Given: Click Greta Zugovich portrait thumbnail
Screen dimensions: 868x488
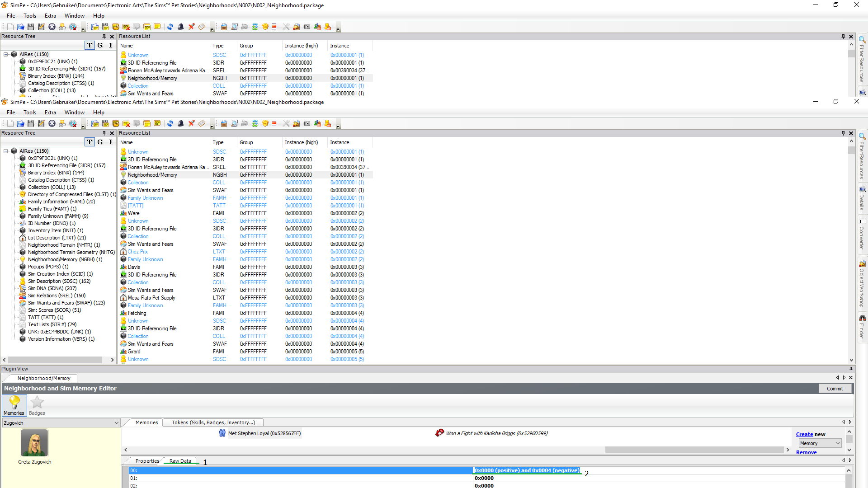Looking at the screenshot, I should coord(34,443).
